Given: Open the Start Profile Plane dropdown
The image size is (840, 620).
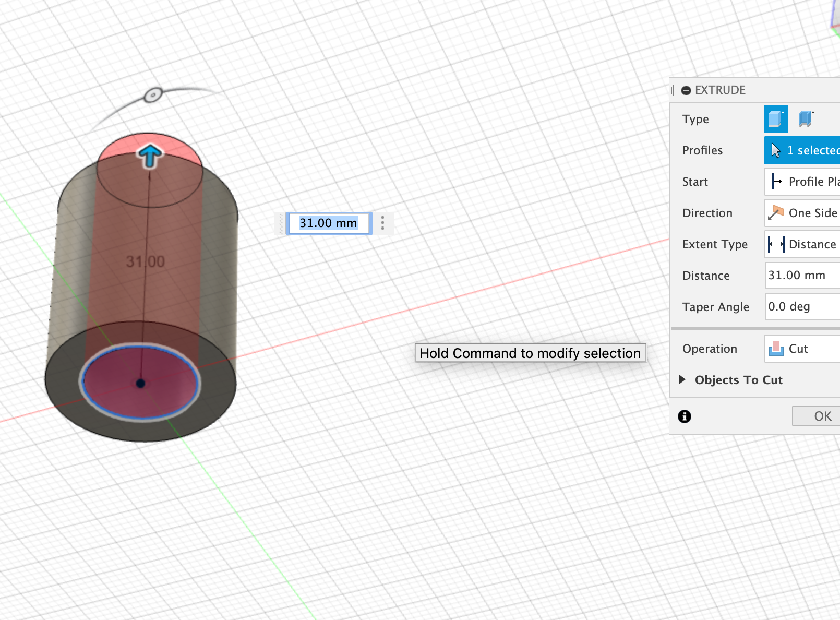Looking at the screenshot, I should point(802,182).
